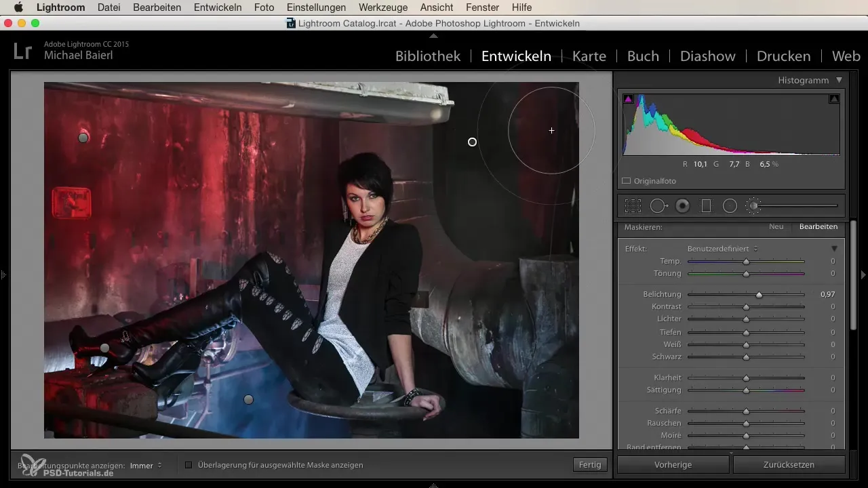This screenshot has height=488, width=868.
Task: Click the Lichter value field
Action: [x=832, y=319]
